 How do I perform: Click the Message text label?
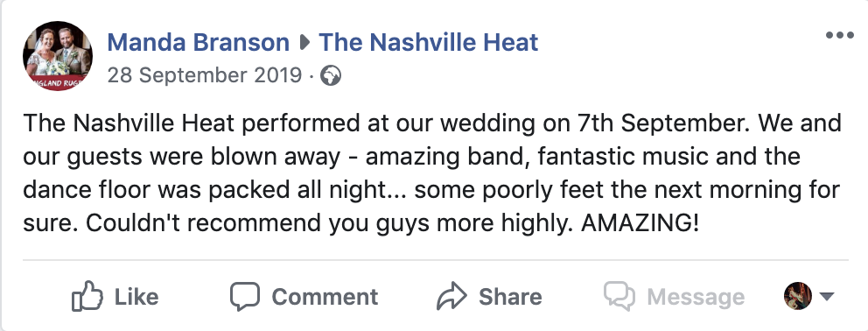pyautogui.click(x=696, y=297)
